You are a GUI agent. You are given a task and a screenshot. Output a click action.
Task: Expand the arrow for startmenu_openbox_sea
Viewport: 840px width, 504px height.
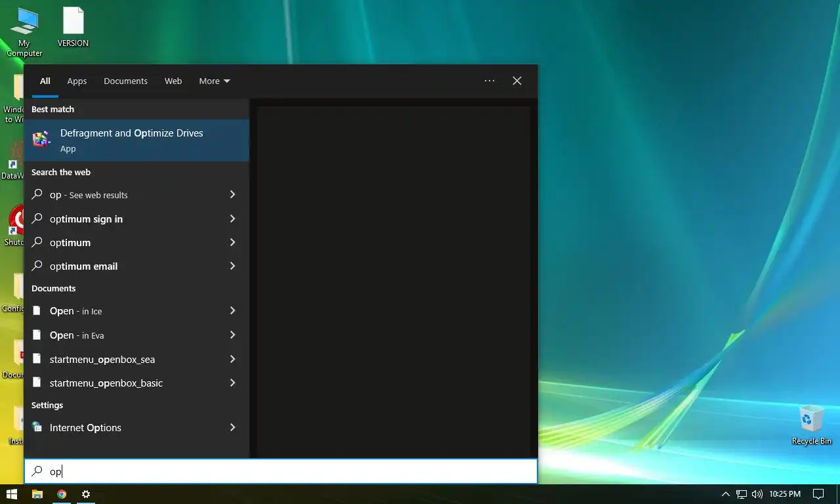tap(232, 359)
